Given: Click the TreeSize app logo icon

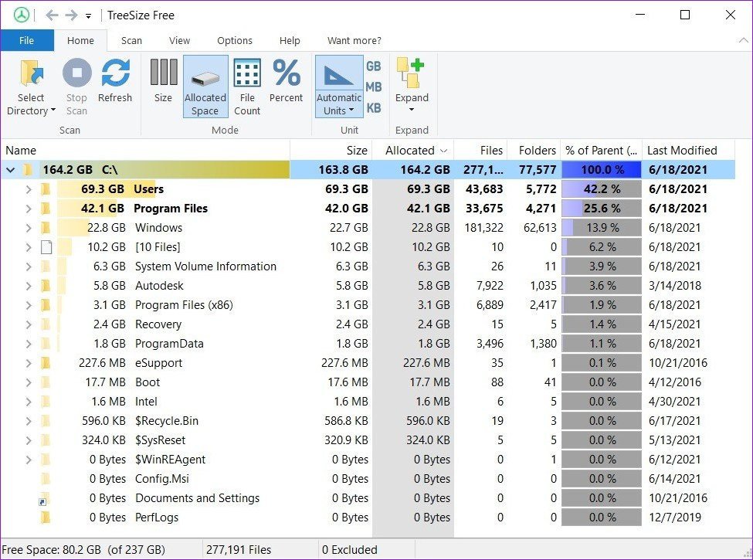Looking at the screenshot, I should point(22,15).
